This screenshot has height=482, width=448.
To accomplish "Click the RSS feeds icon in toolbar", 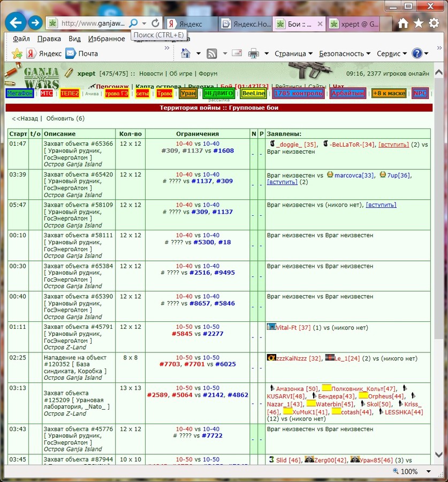I will point(212,54).
